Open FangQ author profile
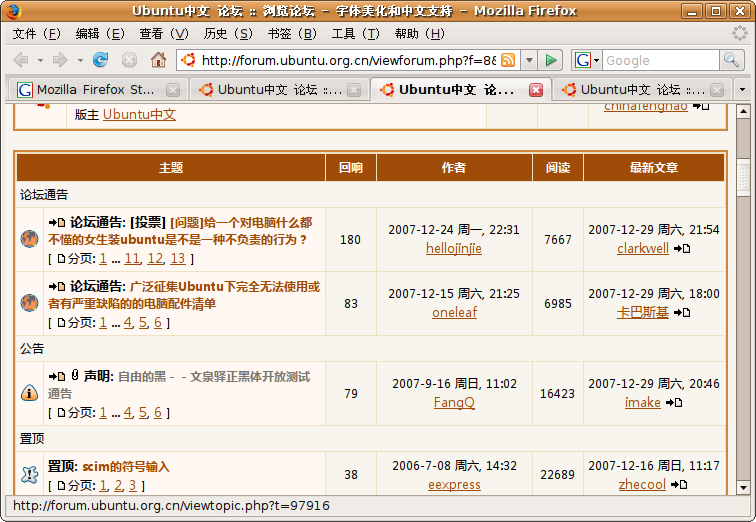 click(454, 402)
